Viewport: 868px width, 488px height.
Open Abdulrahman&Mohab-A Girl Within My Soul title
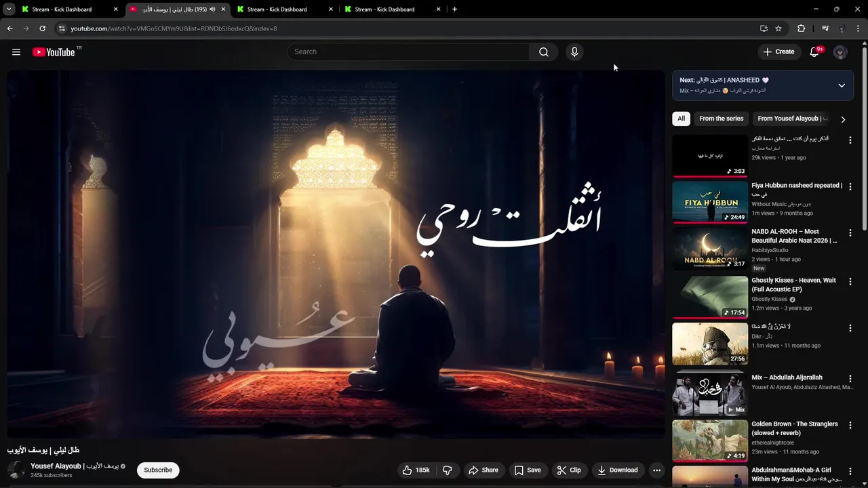[x=795, y=474]
